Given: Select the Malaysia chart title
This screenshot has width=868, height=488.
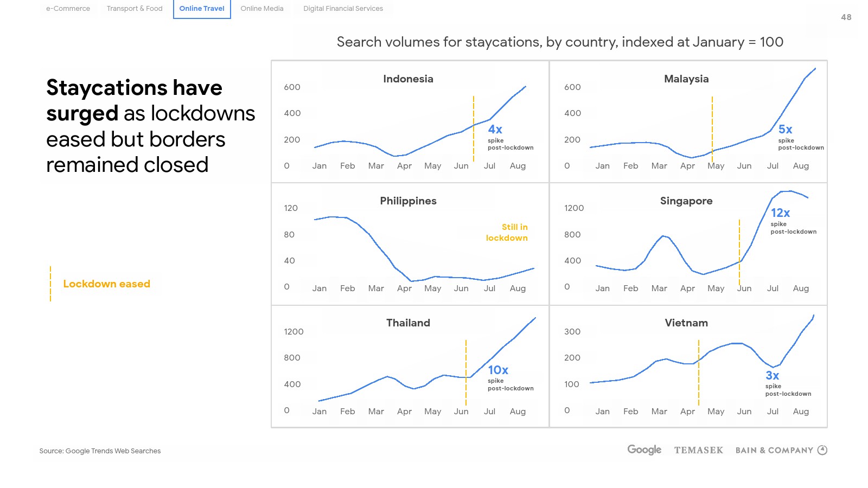Looking at the screenshot, I should (686, 79).
